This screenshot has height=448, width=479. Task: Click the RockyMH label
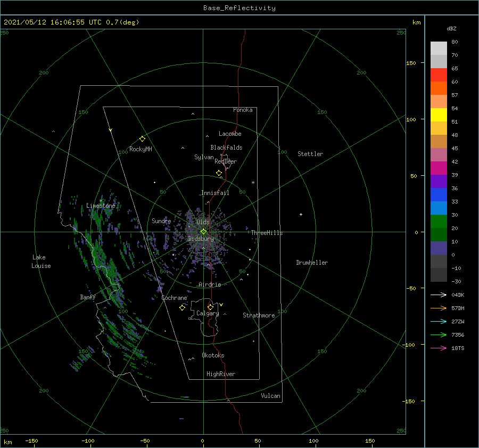click(141, 149)
